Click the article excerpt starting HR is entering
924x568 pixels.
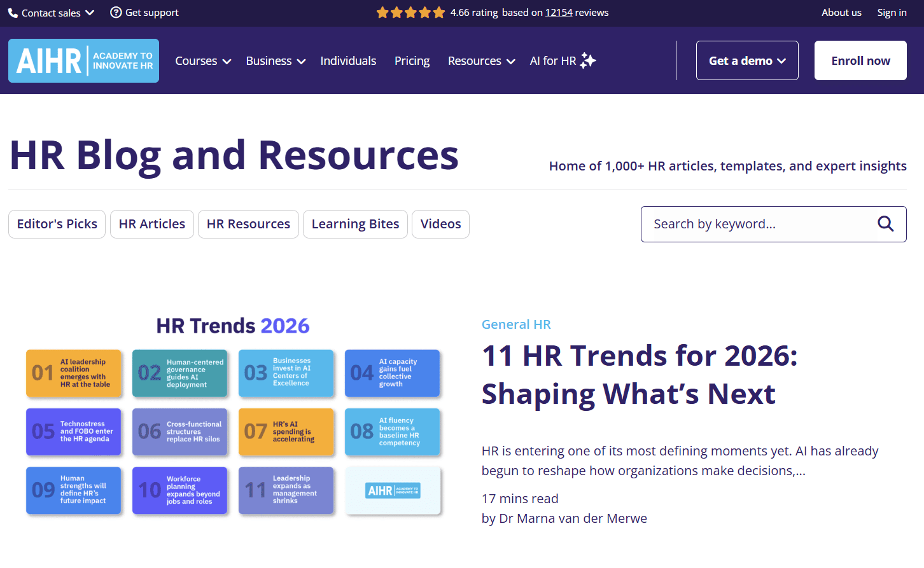680,461
